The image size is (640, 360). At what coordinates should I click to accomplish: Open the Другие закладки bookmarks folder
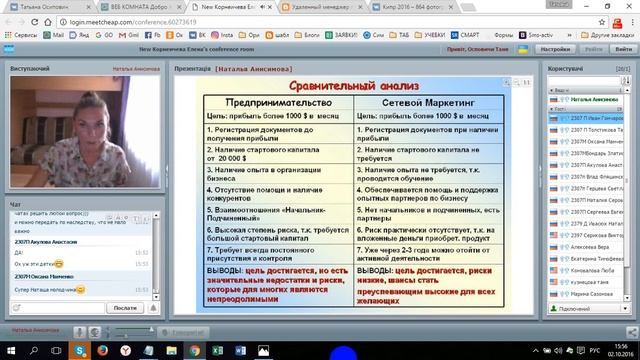coord(607,35)
